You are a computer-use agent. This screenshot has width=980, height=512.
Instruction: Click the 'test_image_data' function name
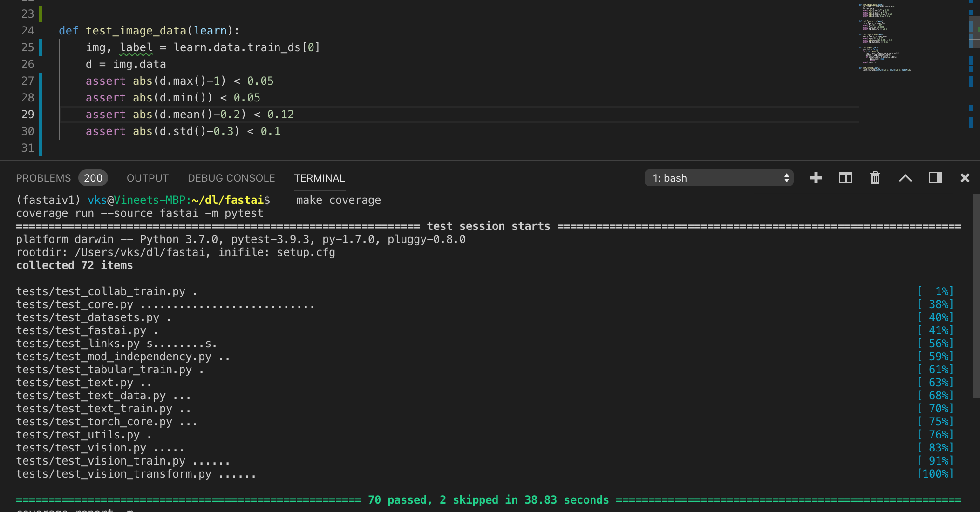136,31
